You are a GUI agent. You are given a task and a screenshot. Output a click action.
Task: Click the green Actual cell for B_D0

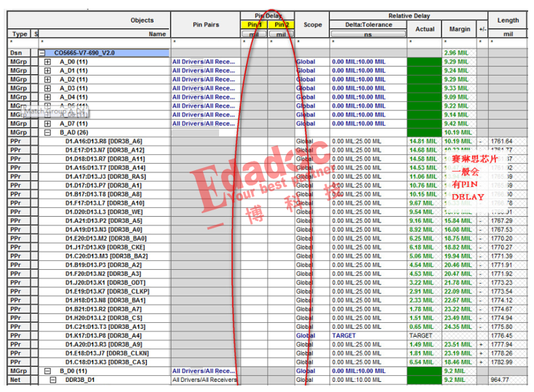tap(424, 371)
